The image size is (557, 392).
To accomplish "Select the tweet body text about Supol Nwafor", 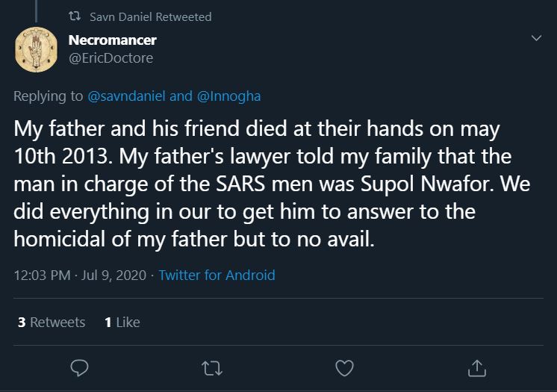I will [272, 184].
